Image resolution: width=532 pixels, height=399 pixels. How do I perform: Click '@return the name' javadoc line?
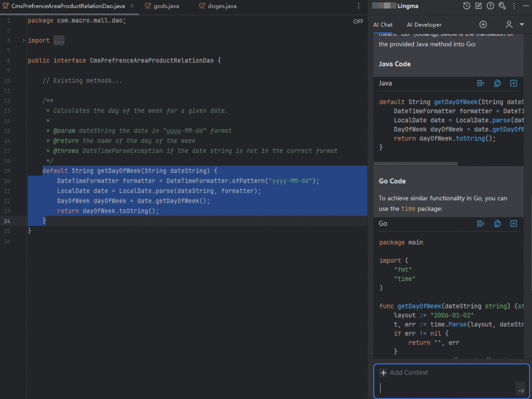pos(121,141)
